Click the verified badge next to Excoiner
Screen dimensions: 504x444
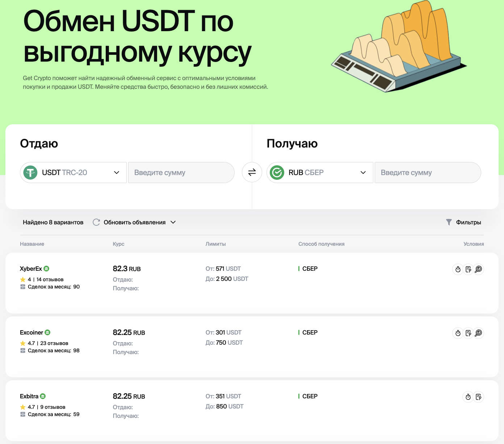47,332
